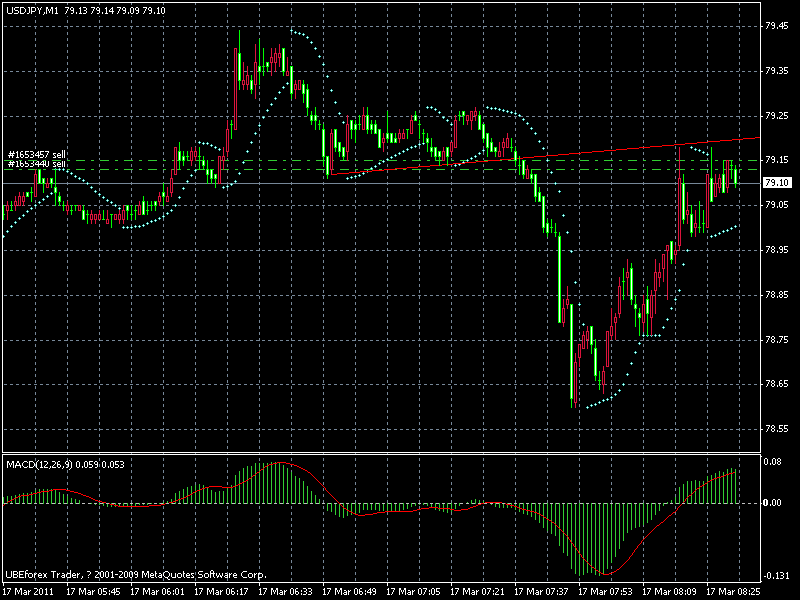Click the 17 Mar 08:09 time label

tap(670, 592)
